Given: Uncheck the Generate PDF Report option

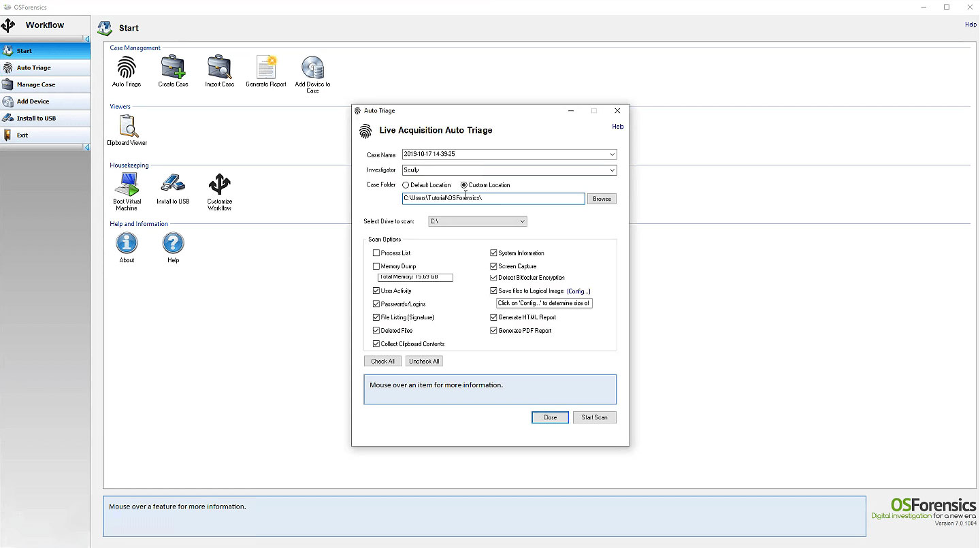Looking at the screenshot, I should (x=494, y=331).
